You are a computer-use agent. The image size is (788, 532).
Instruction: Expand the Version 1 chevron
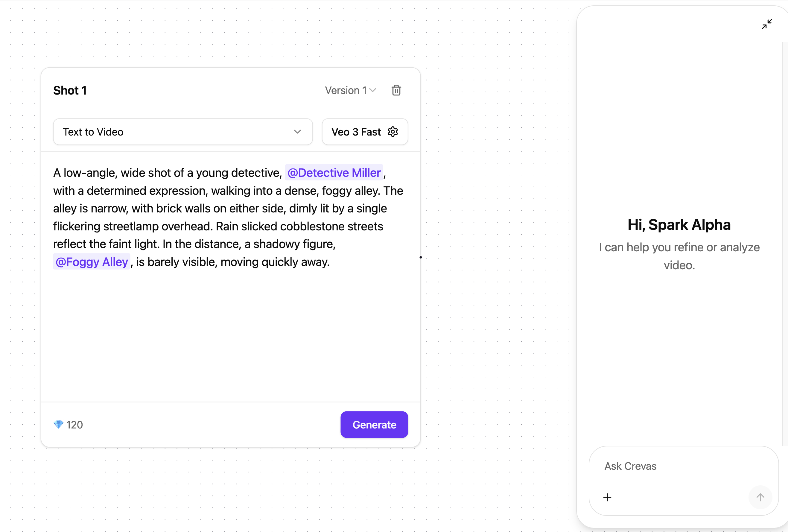(373, 90)
